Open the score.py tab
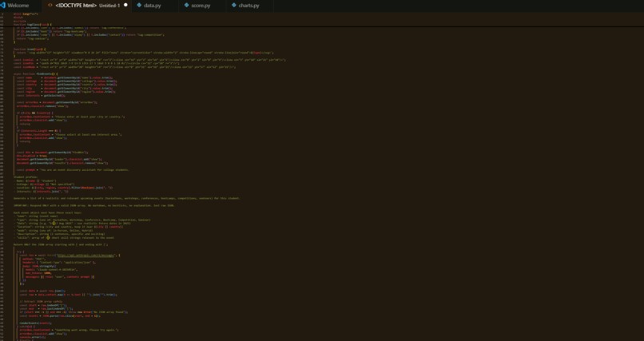The height and width of the screenshot is (341, 644). point(201,6)
